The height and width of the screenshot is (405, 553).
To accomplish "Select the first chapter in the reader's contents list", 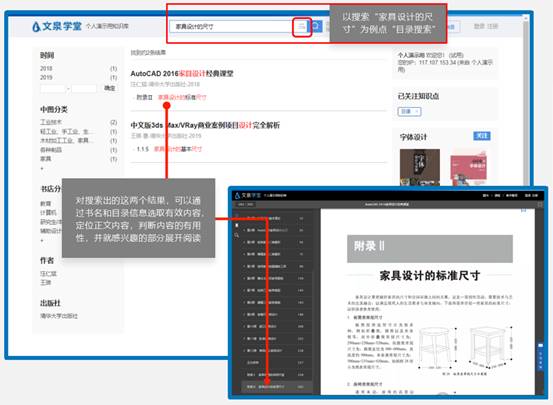I will [x=276, y=218].
